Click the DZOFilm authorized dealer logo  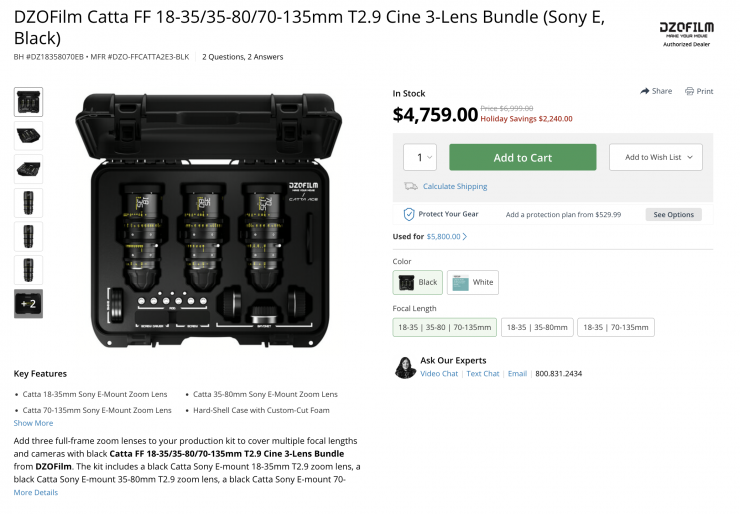pos(687,33)
